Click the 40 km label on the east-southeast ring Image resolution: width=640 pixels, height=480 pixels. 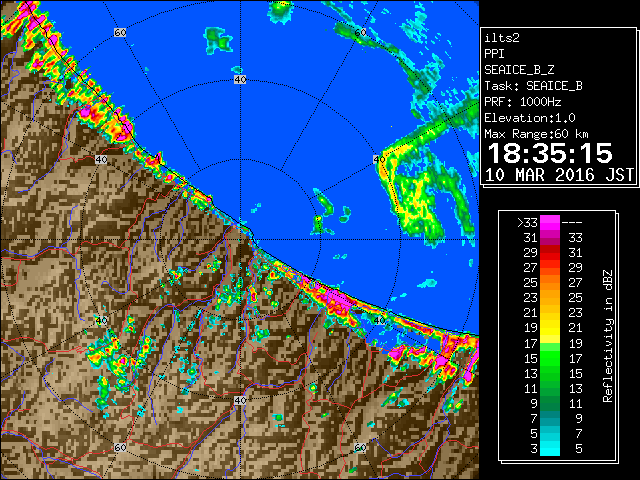(x=379, y=320)
